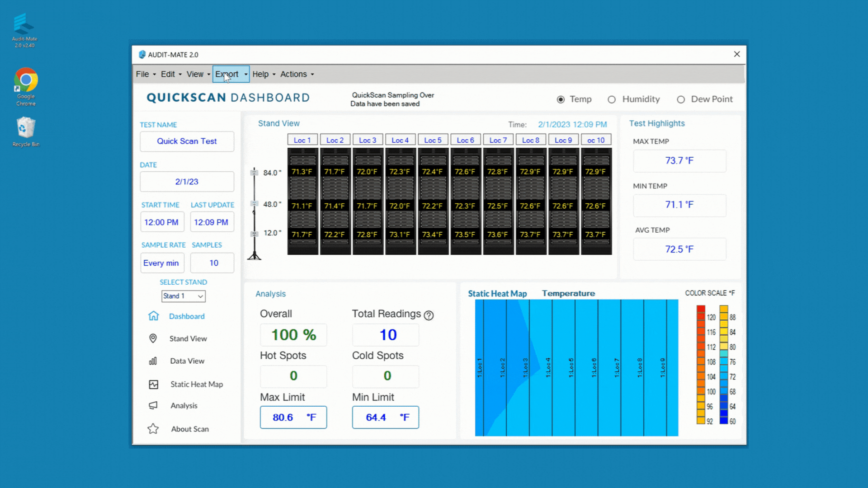Click the Avg Temp 72.5 °F value
The image size is (868, 488).
click(x=679, y=249)
